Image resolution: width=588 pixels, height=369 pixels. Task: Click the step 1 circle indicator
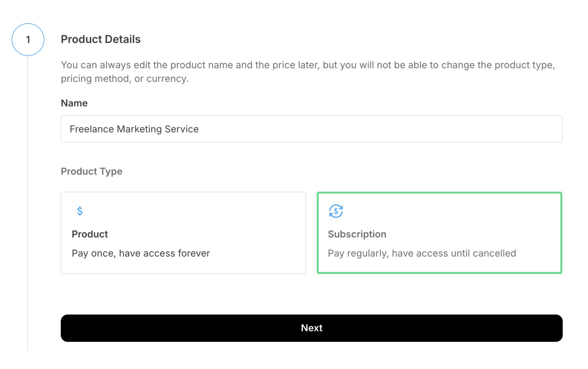click(28, 40)
